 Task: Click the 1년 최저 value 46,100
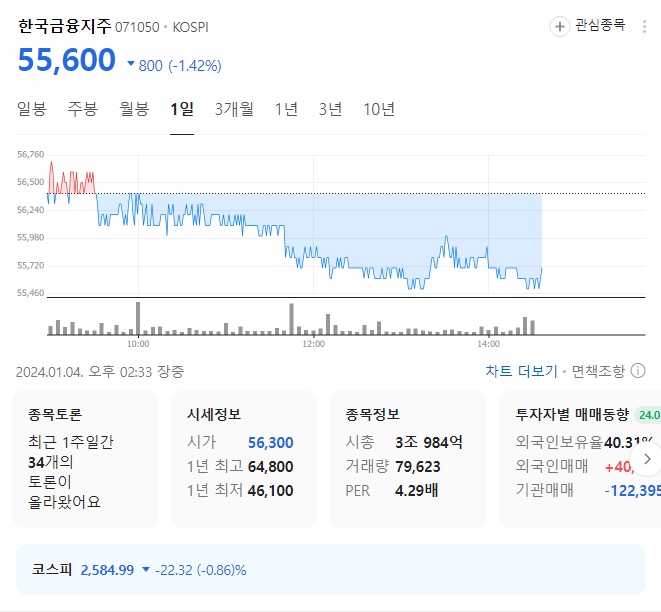tap(271, 491)
